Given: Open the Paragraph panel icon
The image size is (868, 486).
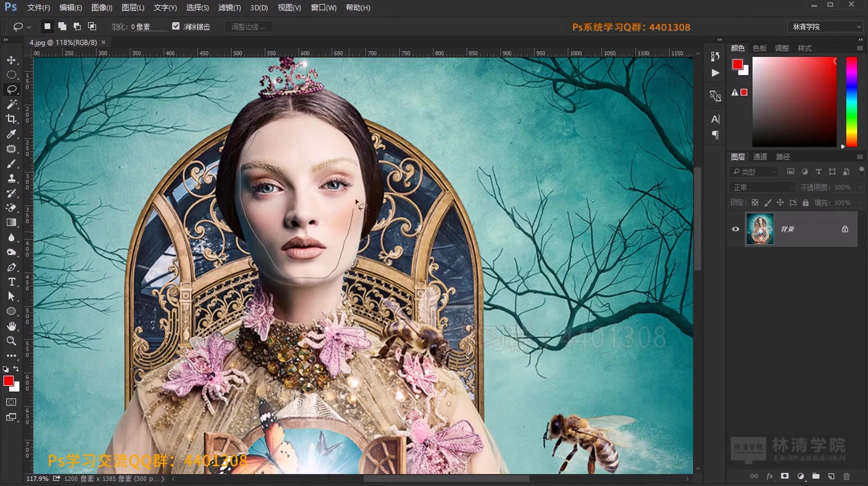Looking at the screenshot, I should pyautogui.click(x=715, y=135).
